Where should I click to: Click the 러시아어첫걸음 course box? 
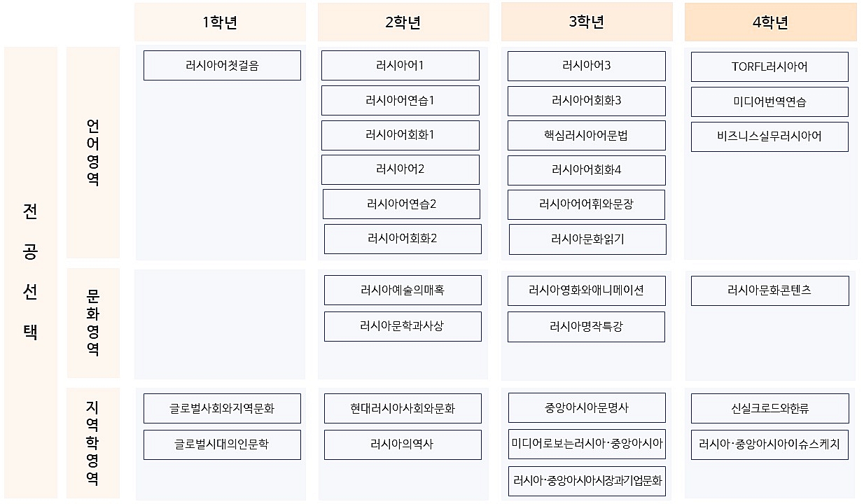pyautogui.click(x=222, y=65)
